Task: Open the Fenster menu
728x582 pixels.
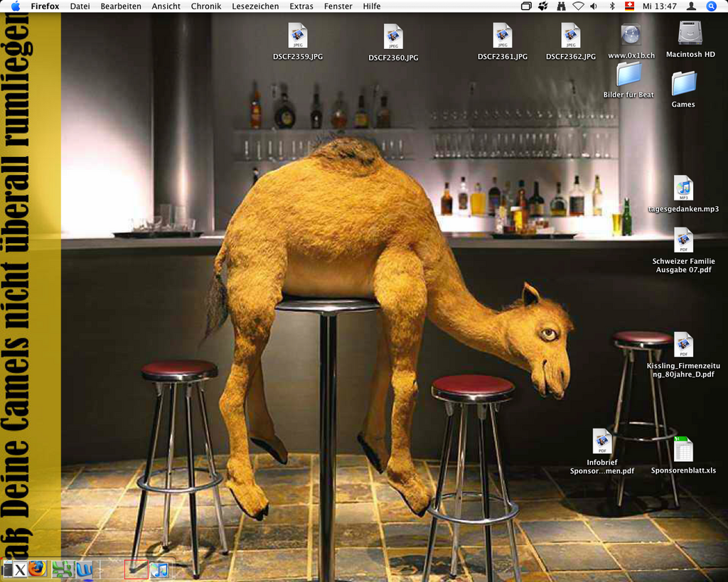Action: [x=338, y=6]
